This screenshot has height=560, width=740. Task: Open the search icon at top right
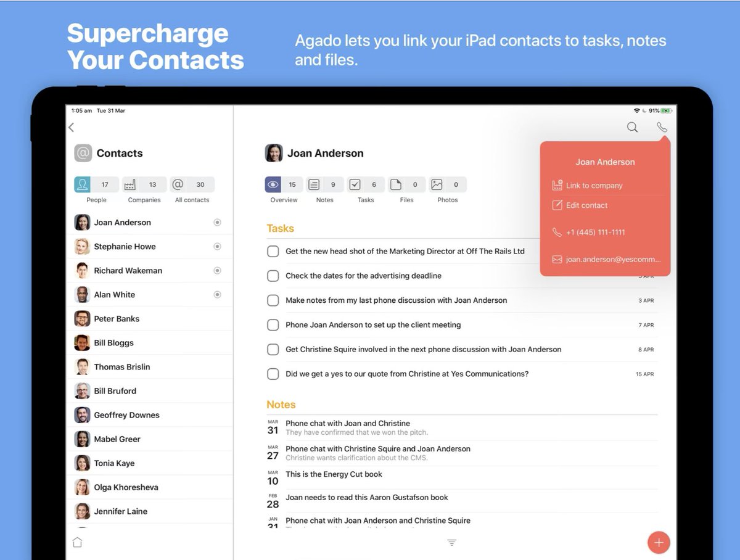pyautogui.click(x=631, y=126)
